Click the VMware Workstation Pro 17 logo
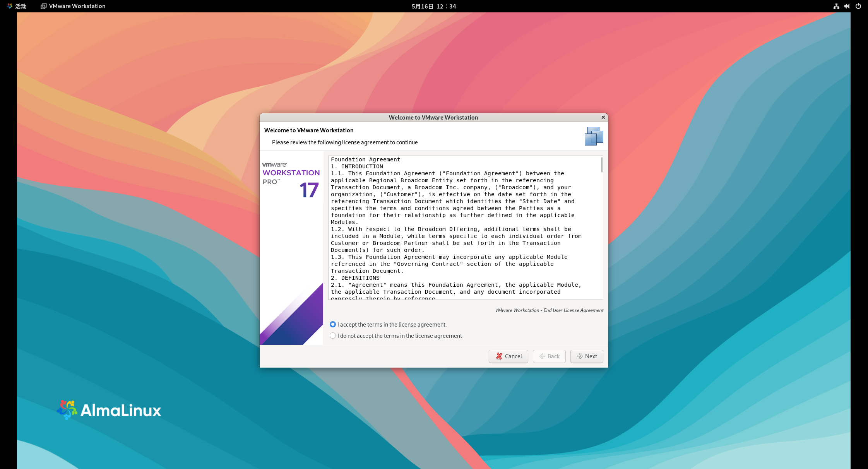The width and height of the screenshot is (868, 469). click(291, 180)
